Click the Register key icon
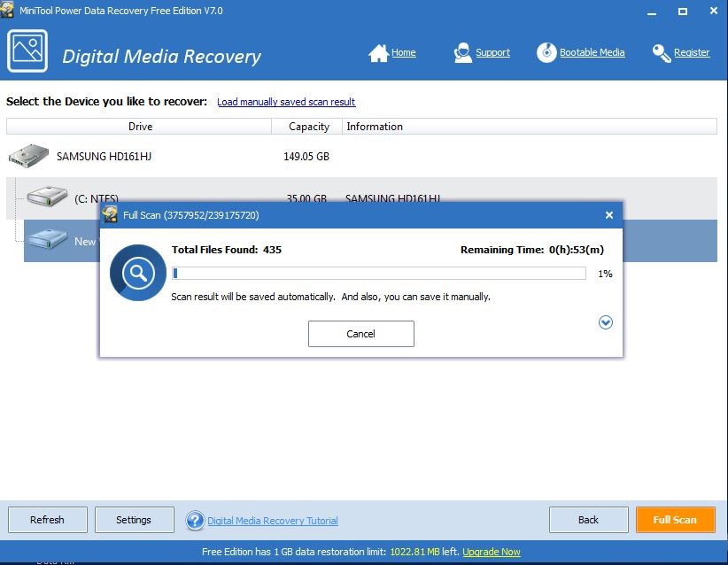The height and width of the screenshot is (565, 728). [x=662, y=53]
